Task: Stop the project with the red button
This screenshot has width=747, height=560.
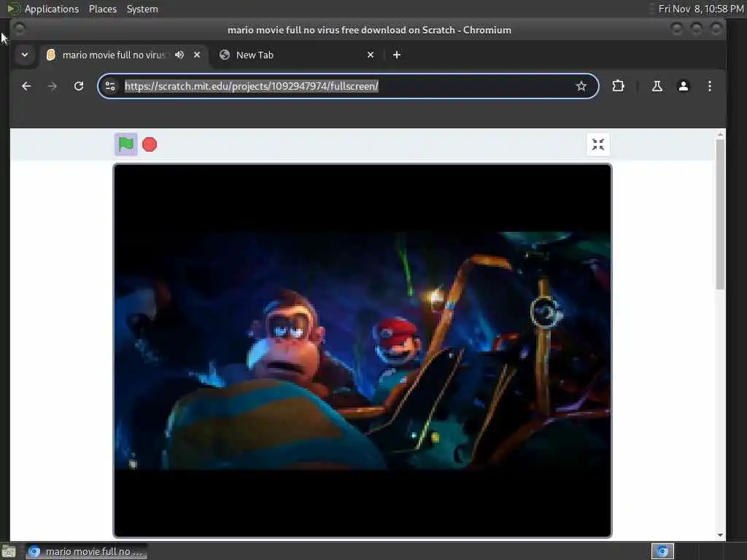Action: tap(150, 144)
